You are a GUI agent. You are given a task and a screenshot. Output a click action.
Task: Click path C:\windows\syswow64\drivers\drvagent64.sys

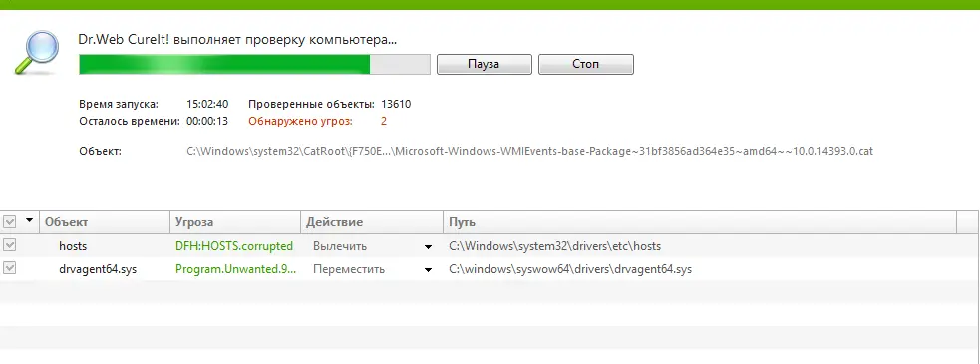570,269
